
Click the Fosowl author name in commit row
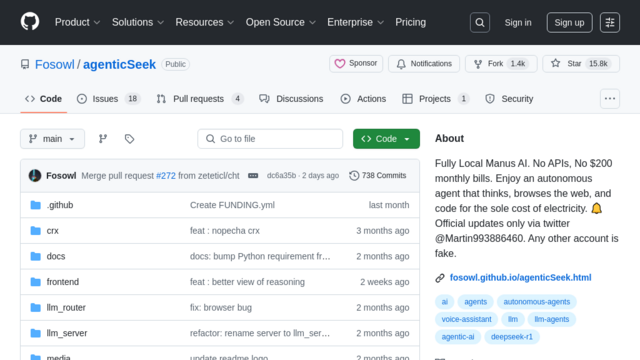(61, 176)
